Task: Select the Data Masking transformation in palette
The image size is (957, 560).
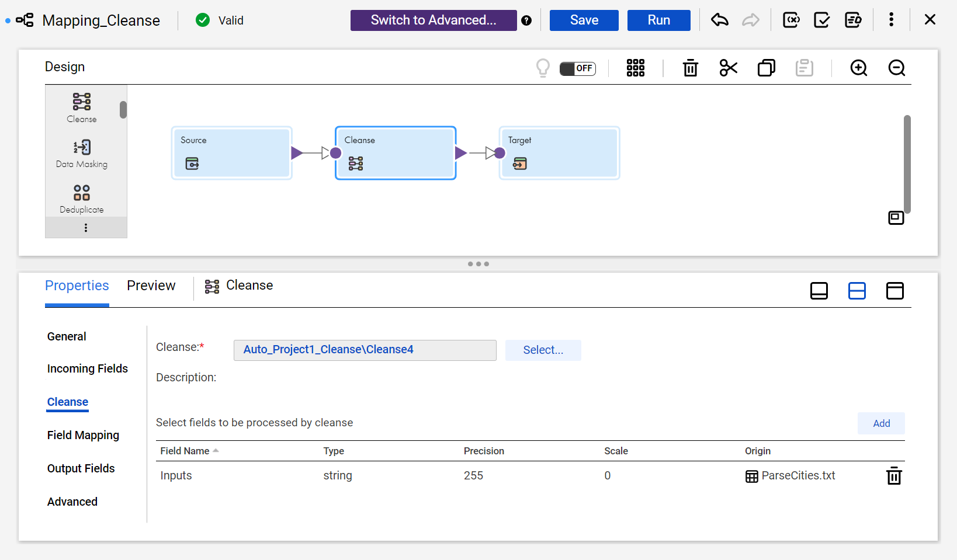Action: [82, 154]
